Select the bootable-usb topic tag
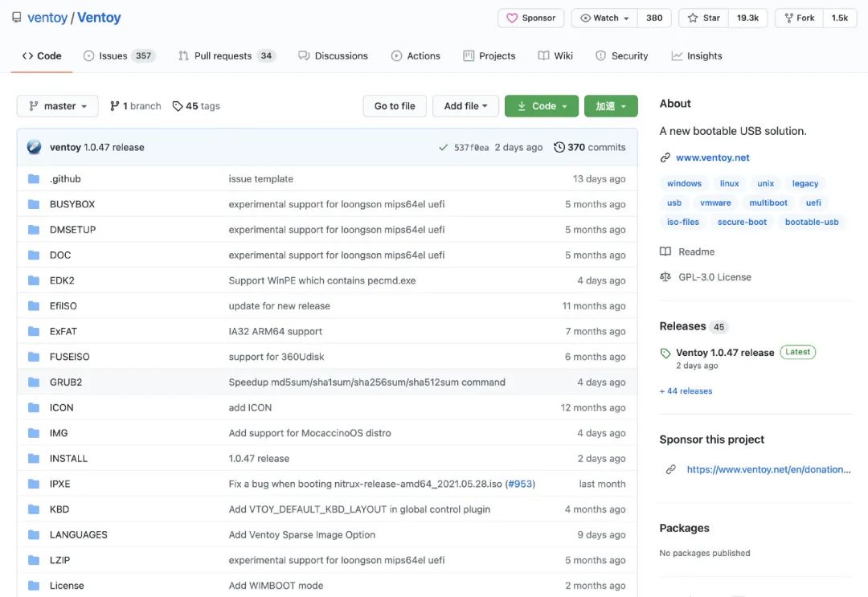The height and width of the screenshot is (597, 868). click(812, 223)
